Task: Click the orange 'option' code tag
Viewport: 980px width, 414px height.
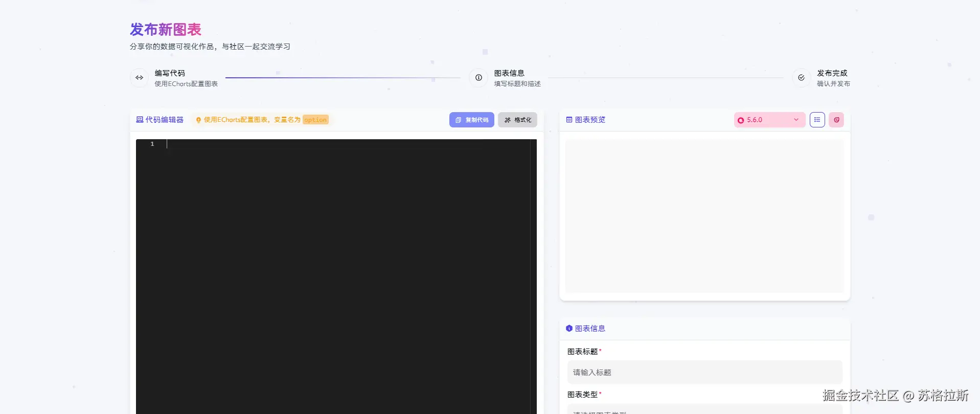Action: (315, 120)
